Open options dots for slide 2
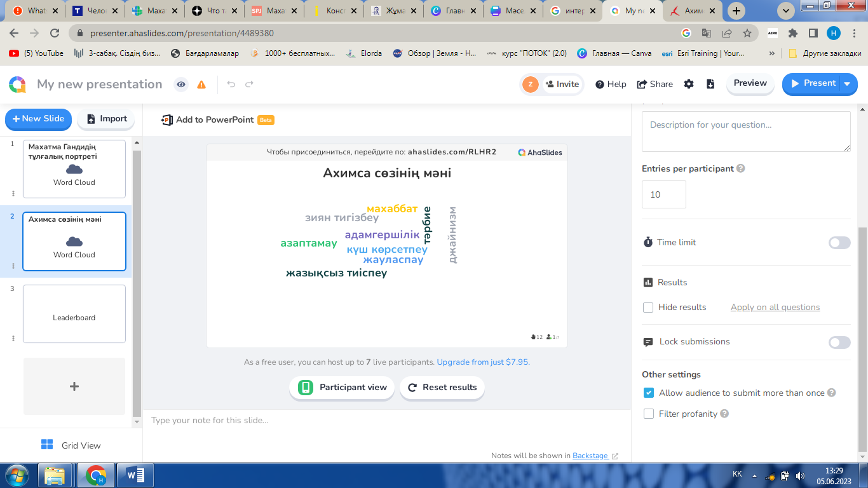868x488 pixels. tap(13, 266)
